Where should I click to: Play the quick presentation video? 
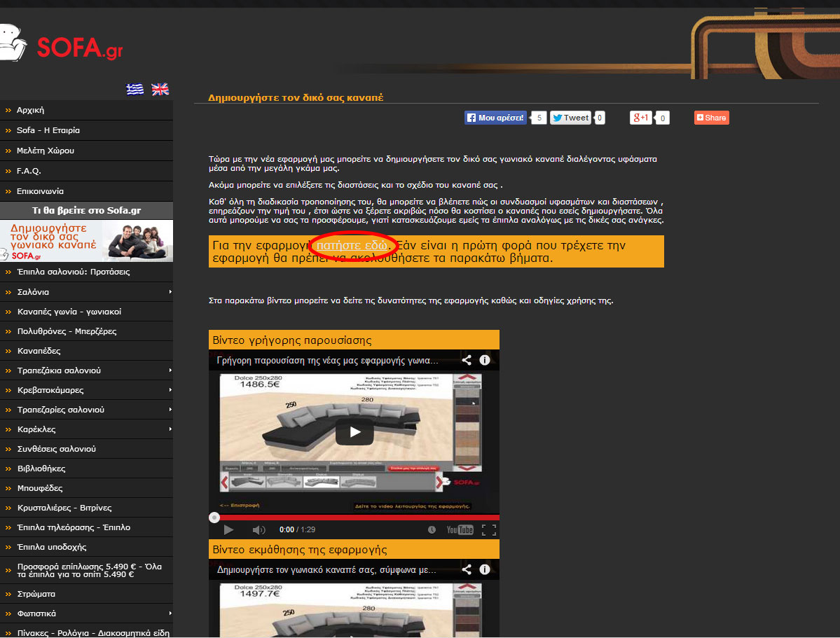(x=354, y=432)
